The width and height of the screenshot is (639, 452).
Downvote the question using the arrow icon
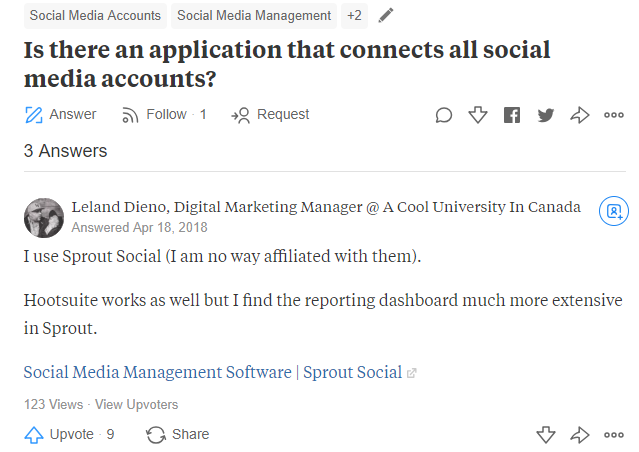(x=478, y=115)
